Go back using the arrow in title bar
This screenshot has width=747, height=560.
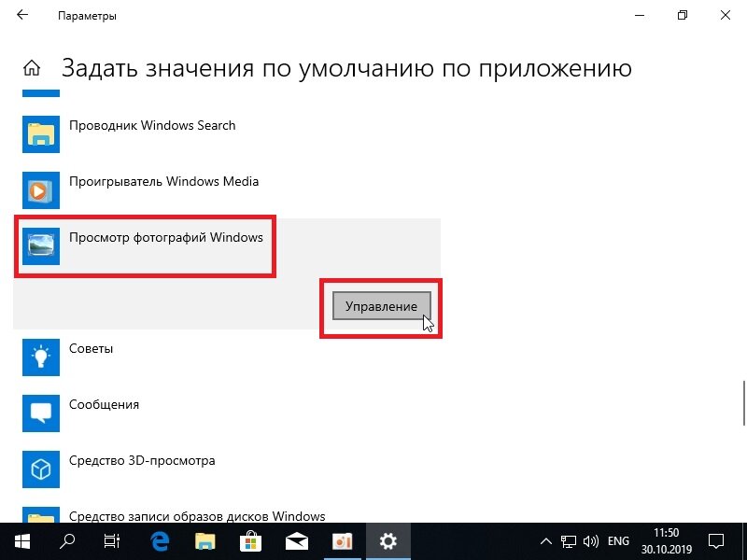[x=22, y=15]
